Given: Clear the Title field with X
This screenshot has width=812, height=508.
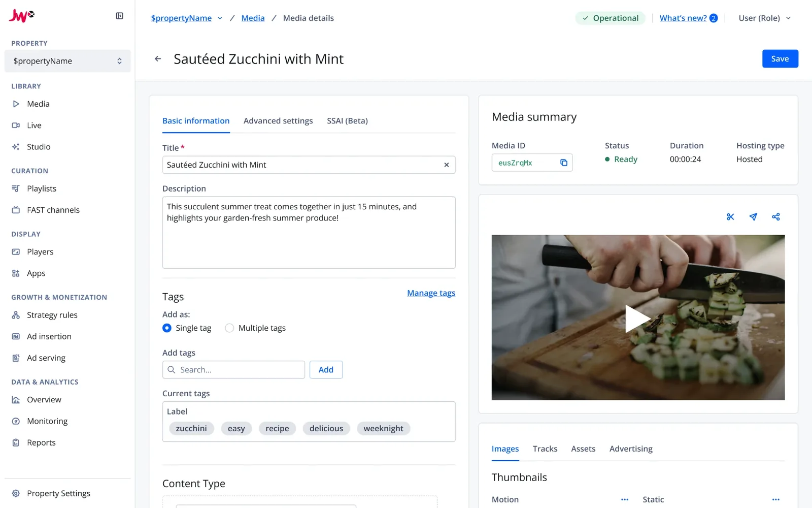Looking at the screenshot, I should (447, 165).
